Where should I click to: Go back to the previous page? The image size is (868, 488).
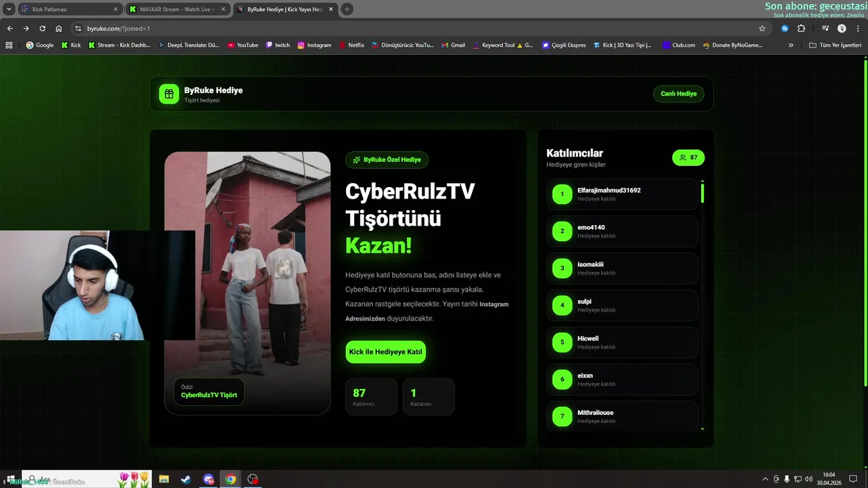tap(9, 28)
